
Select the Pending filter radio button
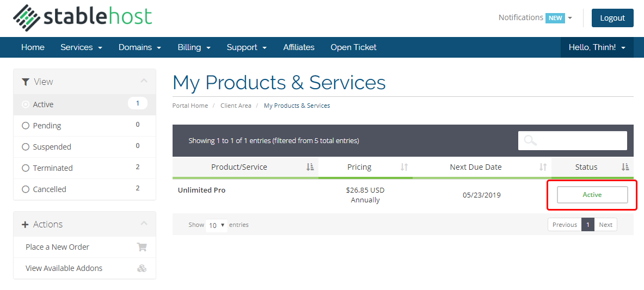pyautogui.click(x=26, y=126)
